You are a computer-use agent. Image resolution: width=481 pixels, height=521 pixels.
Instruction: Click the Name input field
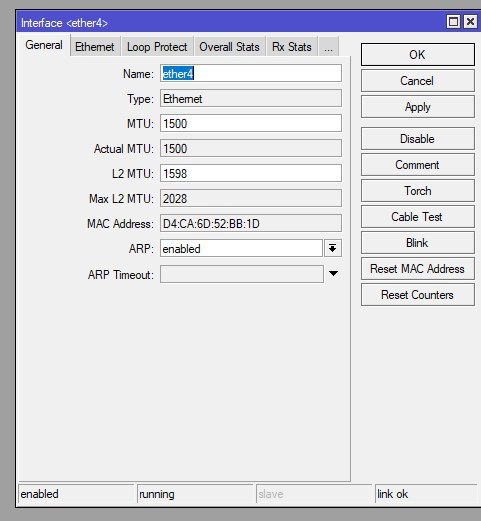[251, 73]
